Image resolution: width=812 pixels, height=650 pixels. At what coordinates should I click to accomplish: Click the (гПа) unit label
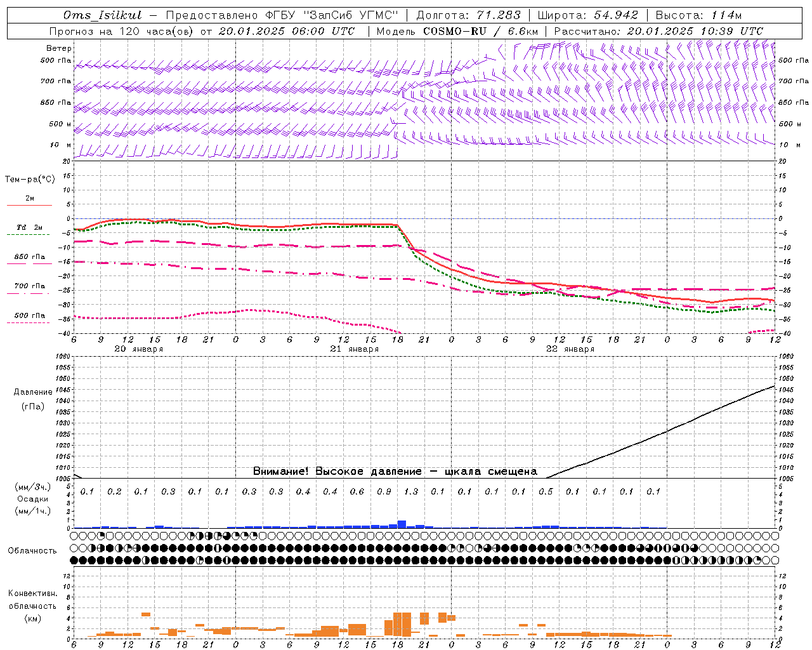(33, 407)
